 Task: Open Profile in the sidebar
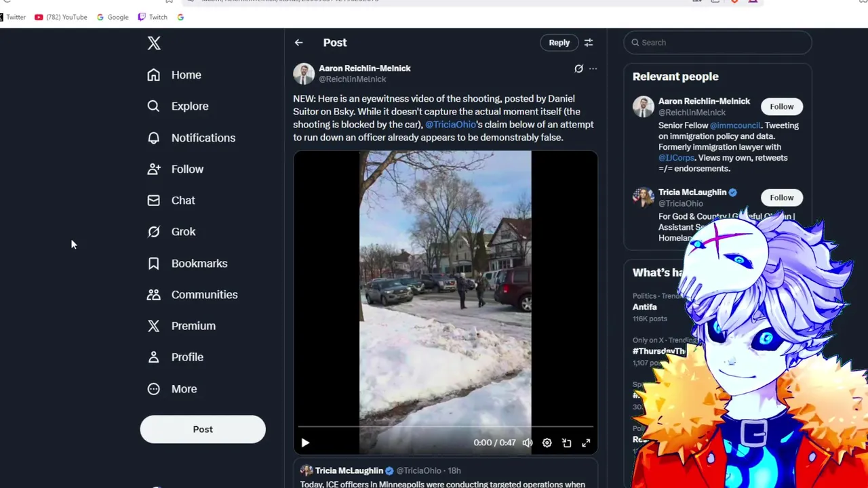tap(175, 357)
